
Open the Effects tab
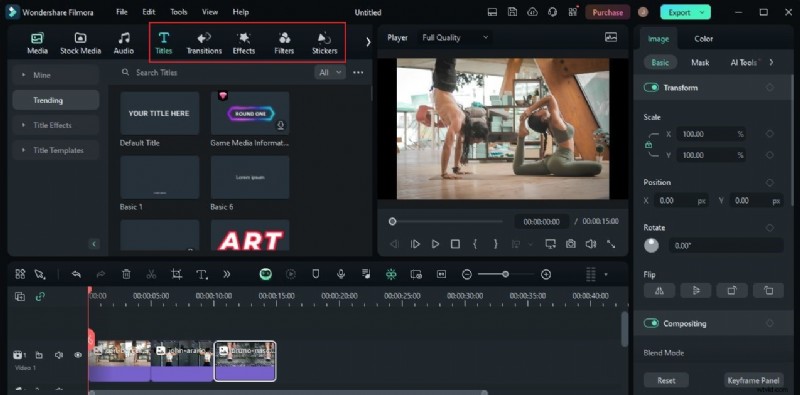coord(244,43)
